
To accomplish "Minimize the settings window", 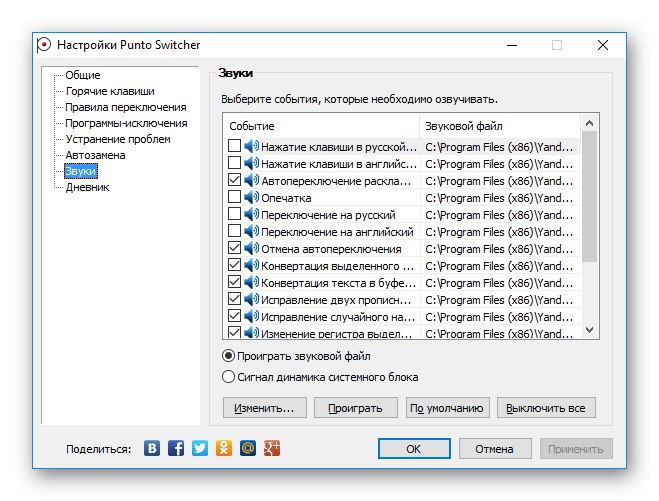I will tap(512, 45).
